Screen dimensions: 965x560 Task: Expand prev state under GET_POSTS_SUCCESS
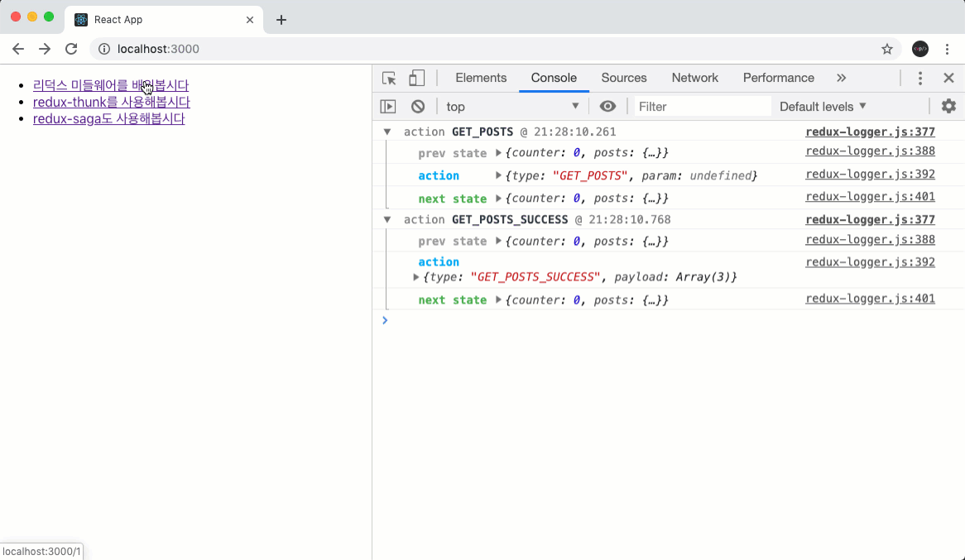pyautogui.click(x=498, y=242)
